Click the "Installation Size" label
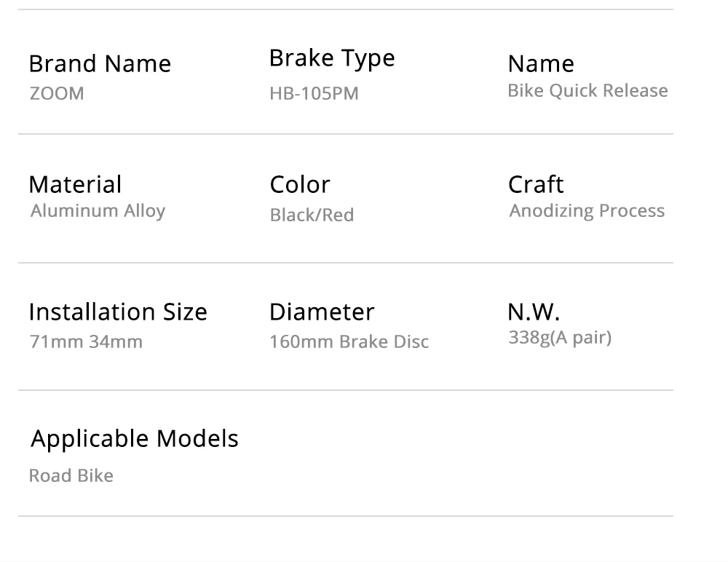 (118, 312)
